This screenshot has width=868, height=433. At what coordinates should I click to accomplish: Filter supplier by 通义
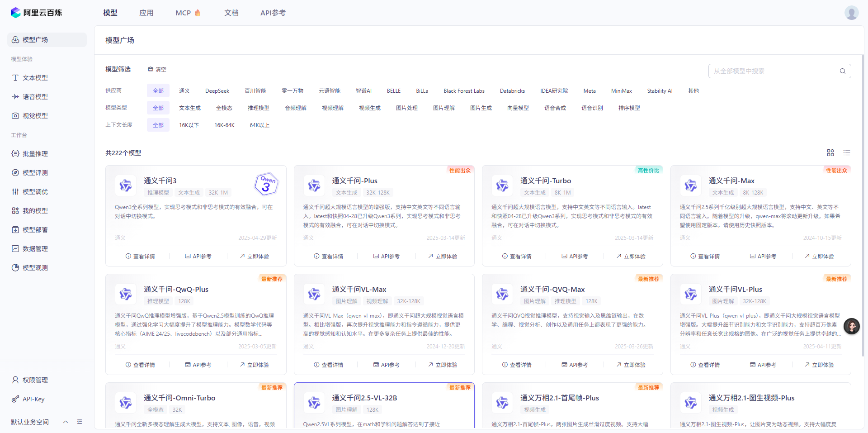point(184,91)
